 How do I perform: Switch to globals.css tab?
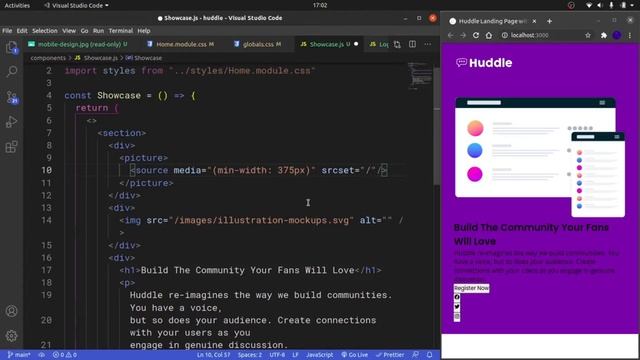[258, 44]
